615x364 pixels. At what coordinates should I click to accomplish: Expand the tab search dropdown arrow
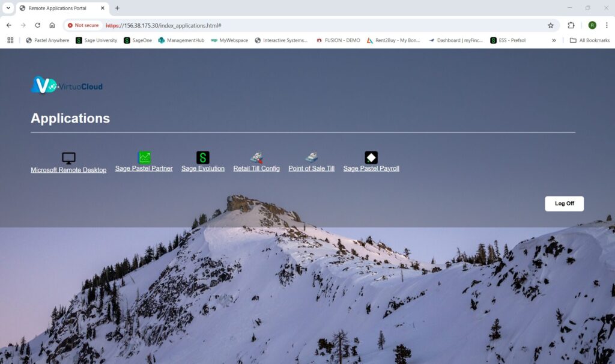[8, 8]
